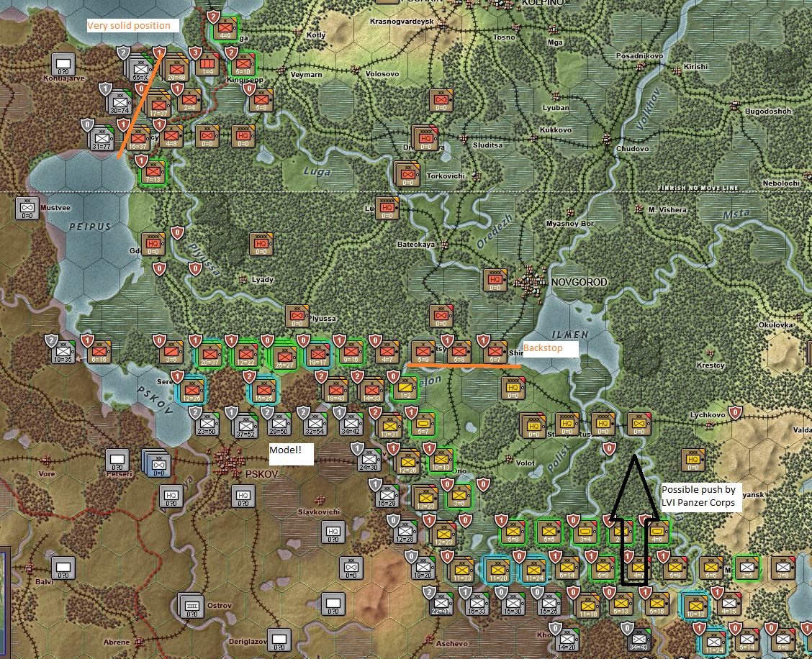
Task: Select the red 16=37 unit stack
Action: [137, 140]
